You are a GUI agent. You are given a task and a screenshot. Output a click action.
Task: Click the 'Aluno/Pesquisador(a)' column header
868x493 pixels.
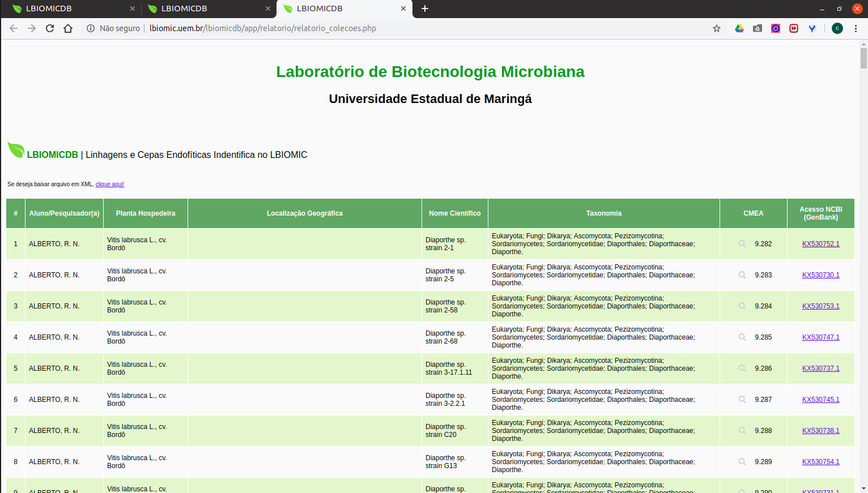(x=64, y=213)
